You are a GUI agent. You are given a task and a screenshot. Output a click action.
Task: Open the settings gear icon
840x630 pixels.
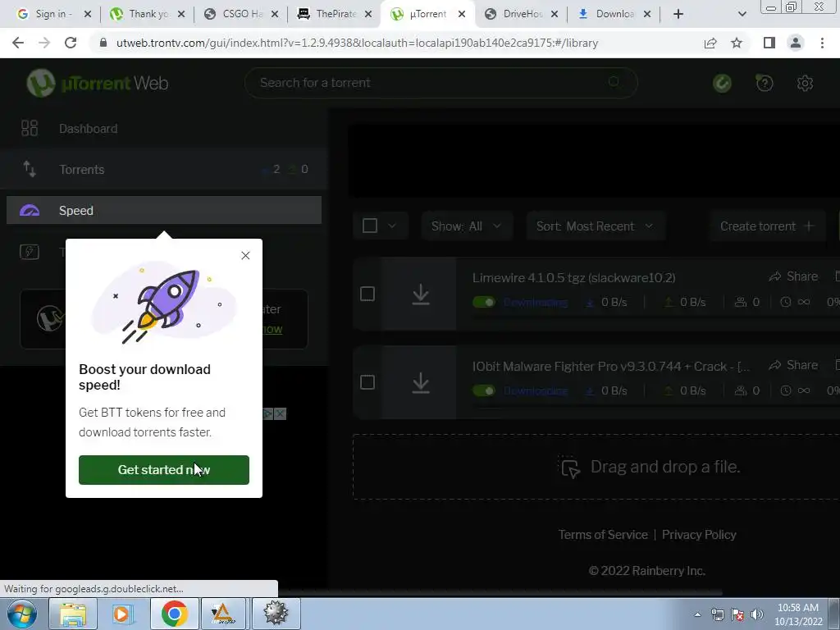(x=805, y=83)
